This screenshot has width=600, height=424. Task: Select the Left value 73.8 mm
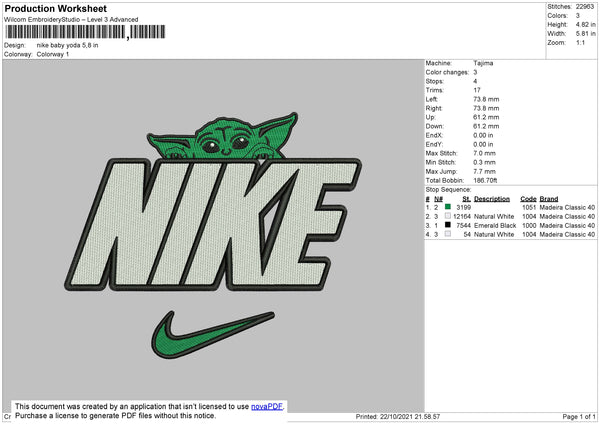click(x=486, y=99)
